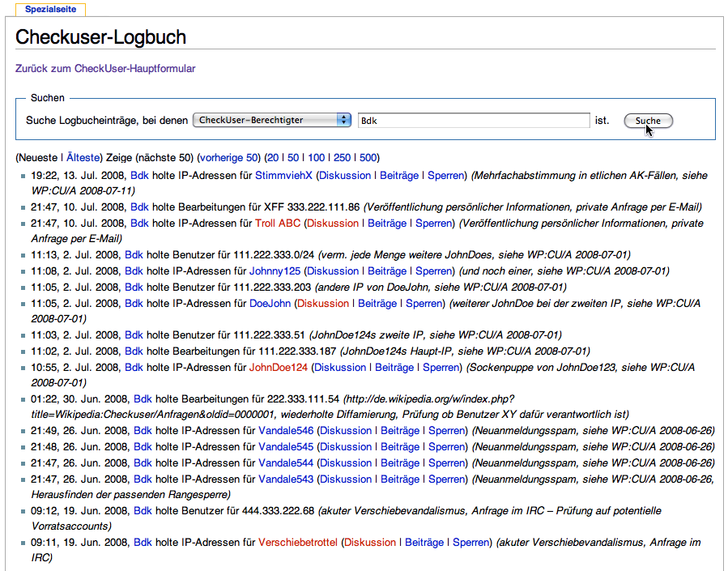Open Sperren link for Verschiebetrottel

[x=470, y=543]
